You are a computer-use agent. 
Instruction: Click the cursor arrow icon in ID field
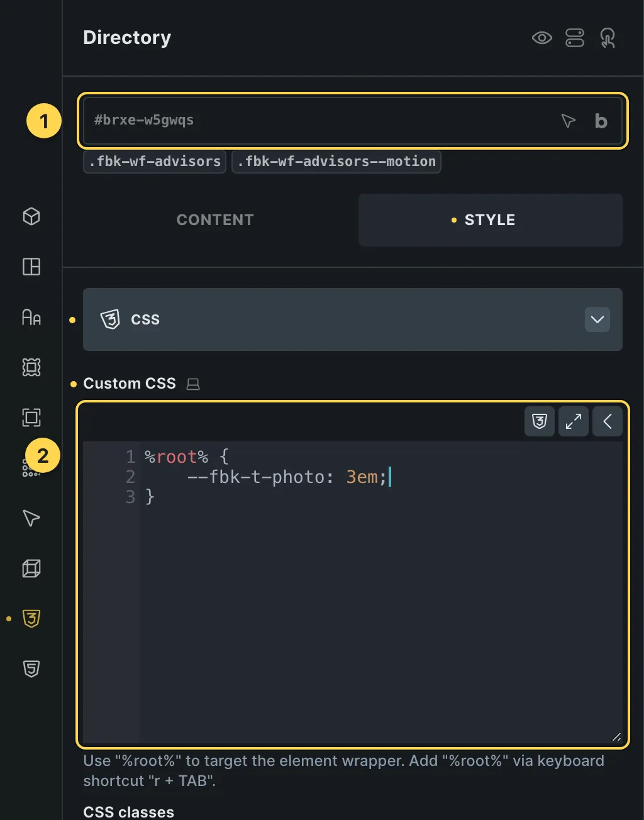(x=568, y=121)
